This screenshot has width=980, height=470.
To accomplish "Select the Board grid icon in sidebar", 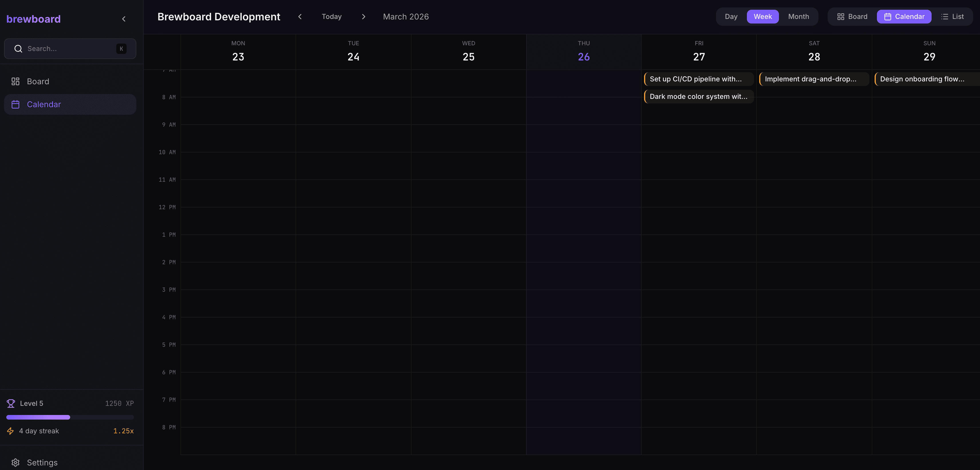I will (15, 81).
